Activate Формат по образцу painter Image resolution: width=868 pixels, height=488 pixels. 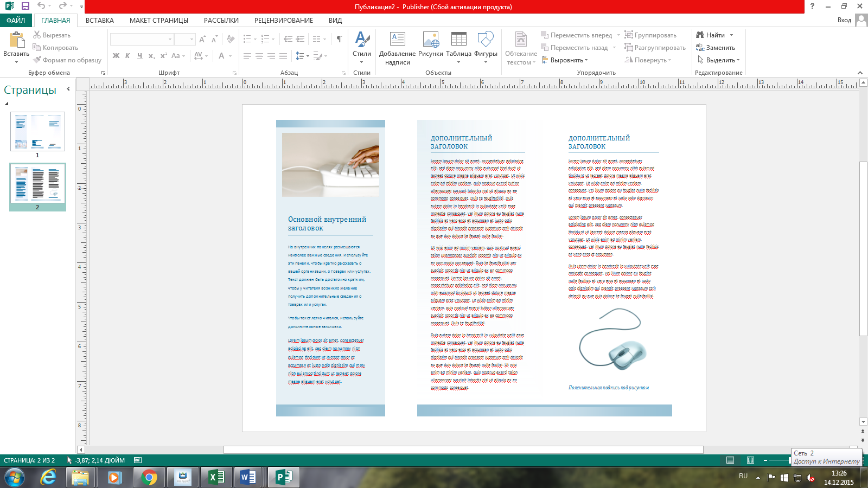point(67,60)
